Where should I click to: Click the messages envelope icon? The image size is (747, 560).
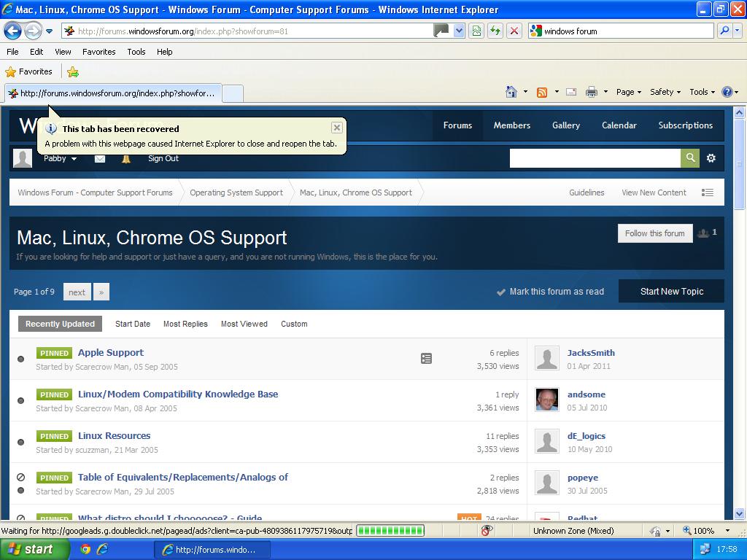tap(99, 159)
